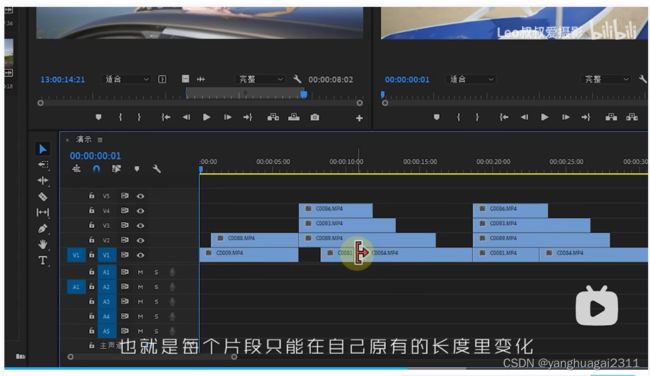Select the Ripple Edit tool
Viewport: 650px width, 376px height.
coord(43,180)
